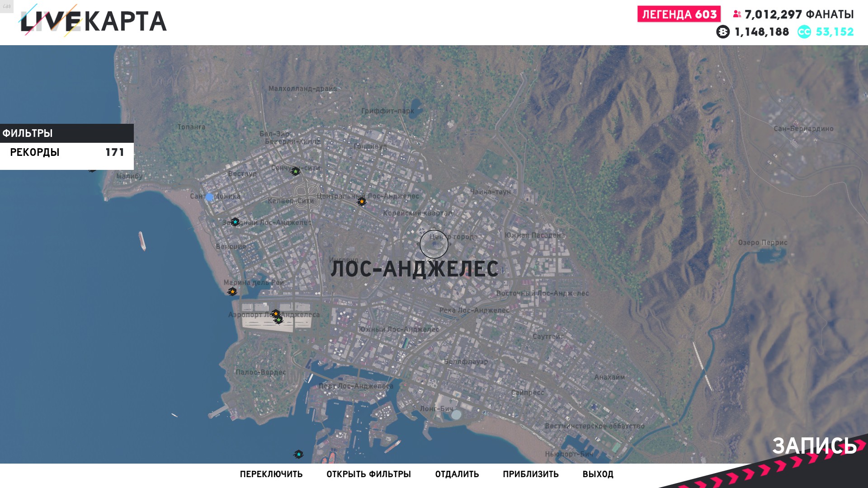Viewport: 868px width, 488px height.
Task: Click the Река Лос-Анджелес map label
Action: [474, 310]
